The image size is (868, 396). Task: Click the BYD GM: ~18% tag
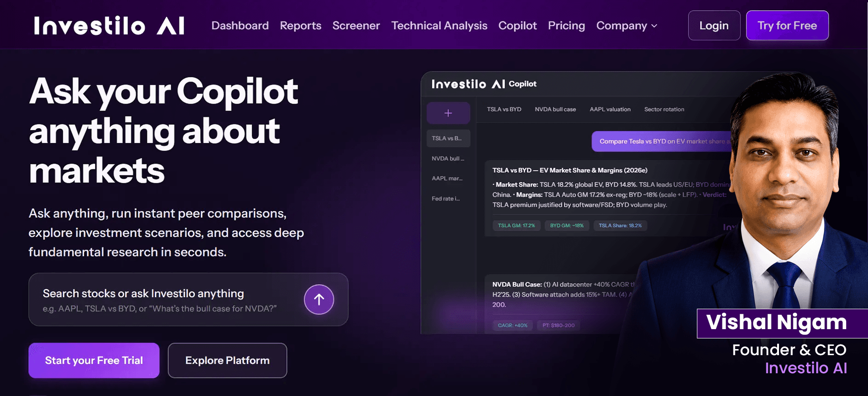pyautogui.click(x=567, y=226)
